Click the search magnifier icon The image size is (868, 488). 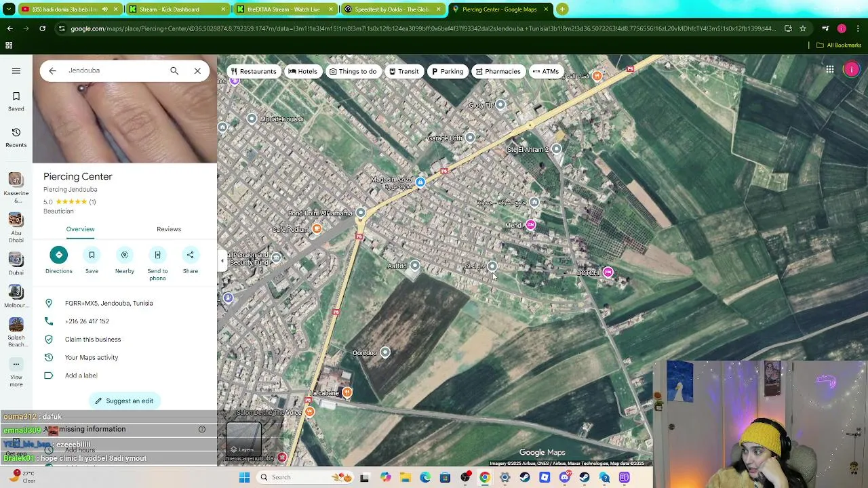coord(174,70)
